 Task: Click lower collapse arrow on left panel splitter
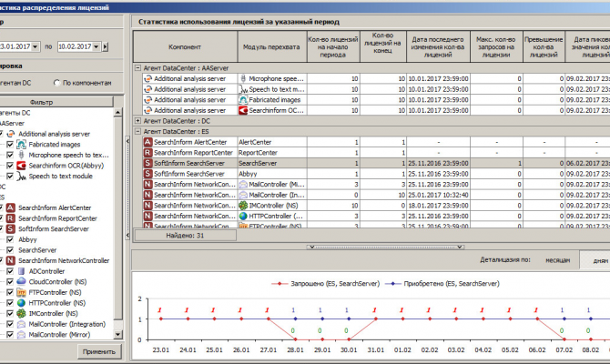coord(127,236)
